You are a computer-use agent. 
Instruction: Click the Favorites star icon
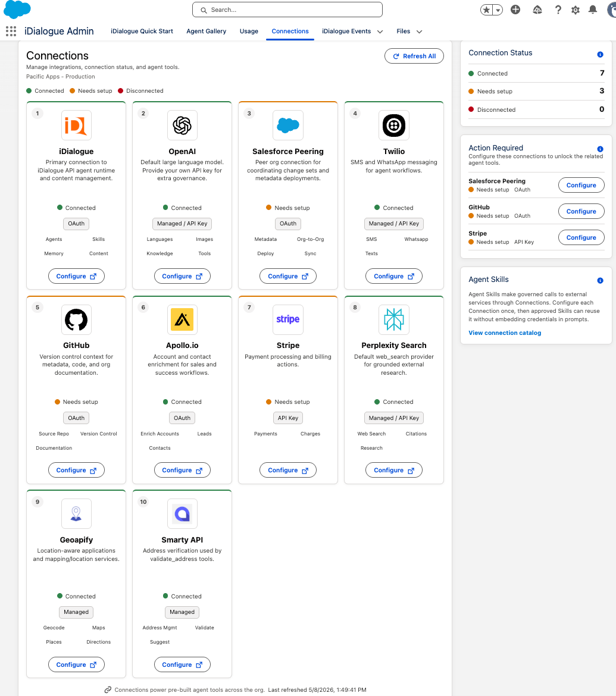(487, 10)
